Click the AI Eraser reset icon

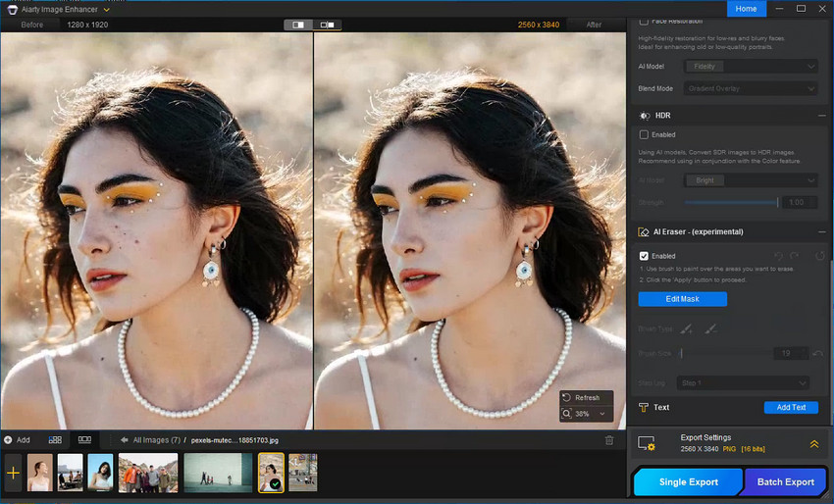(x=819, y=256)
